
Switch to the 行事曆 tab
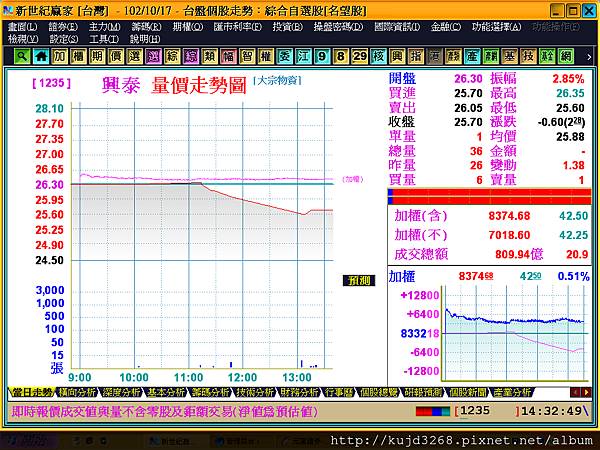338,392
